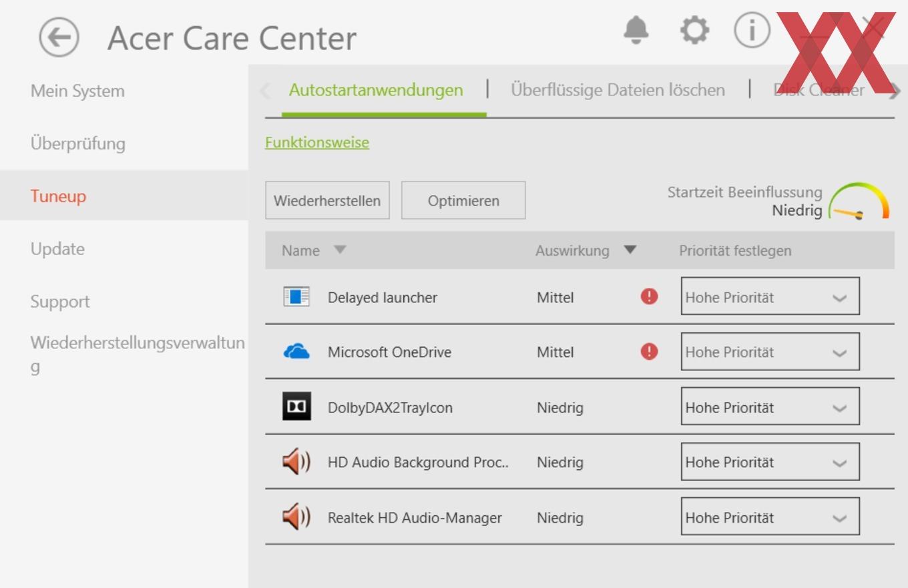908x588 pixels.
Task: Click the Acer Care Center title
Action: point(232,38)
